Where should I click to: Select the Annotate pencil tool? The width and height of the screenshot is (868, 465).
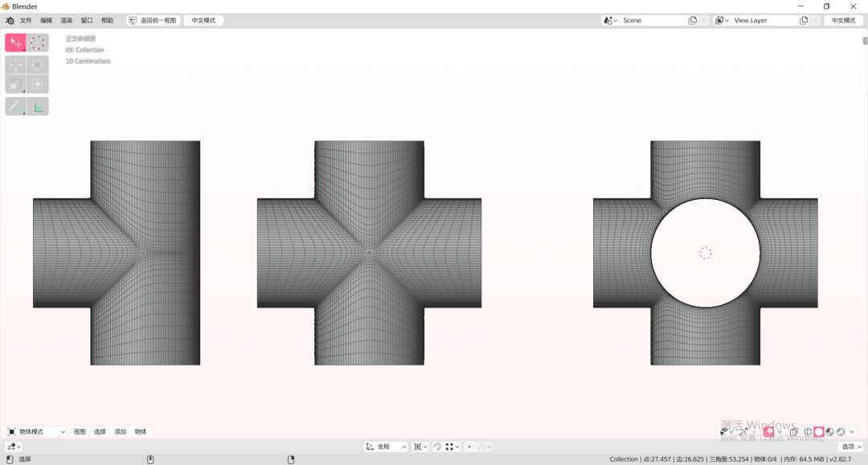pos(16,106)
